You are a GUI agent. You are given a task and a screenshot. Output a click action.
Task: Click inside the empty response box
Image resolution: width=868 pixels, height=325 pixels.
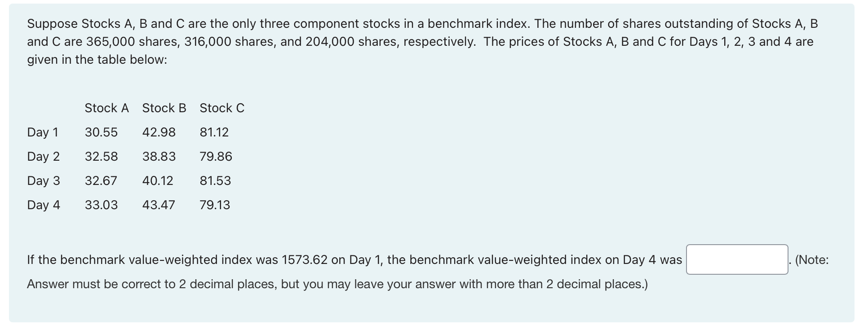[x=737, y=260]
